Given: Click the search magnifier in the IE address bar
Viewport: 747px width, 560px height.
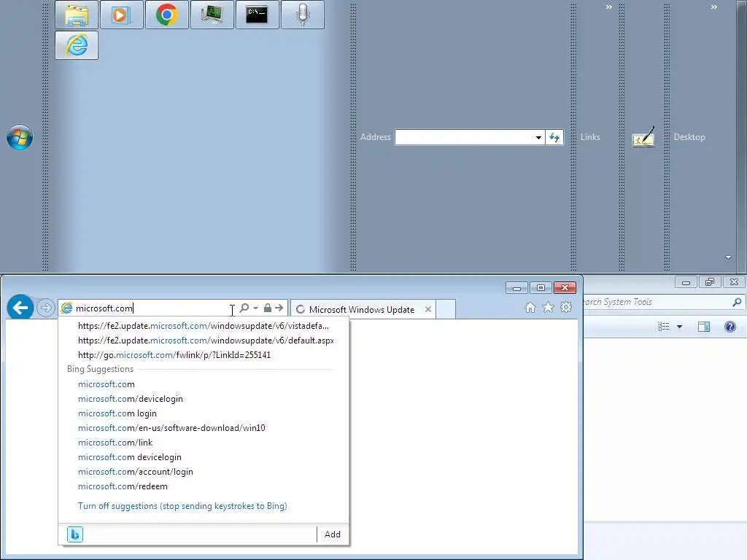Looking at the screenshot, I should pos(244,308).
